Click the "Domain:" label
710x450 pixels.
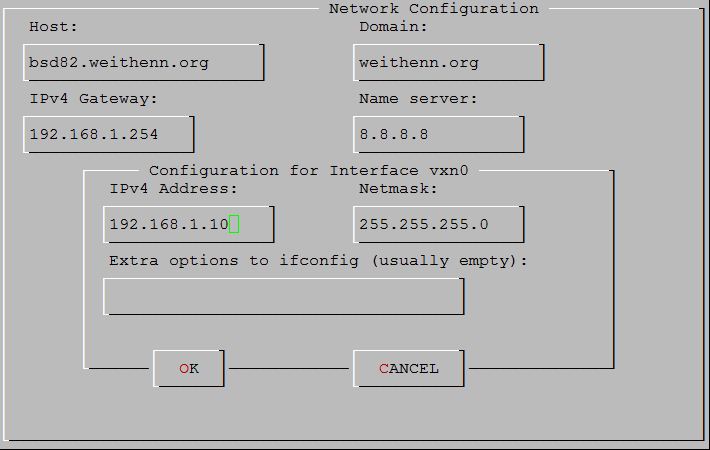pyautogui.click(x=393, y=27)
